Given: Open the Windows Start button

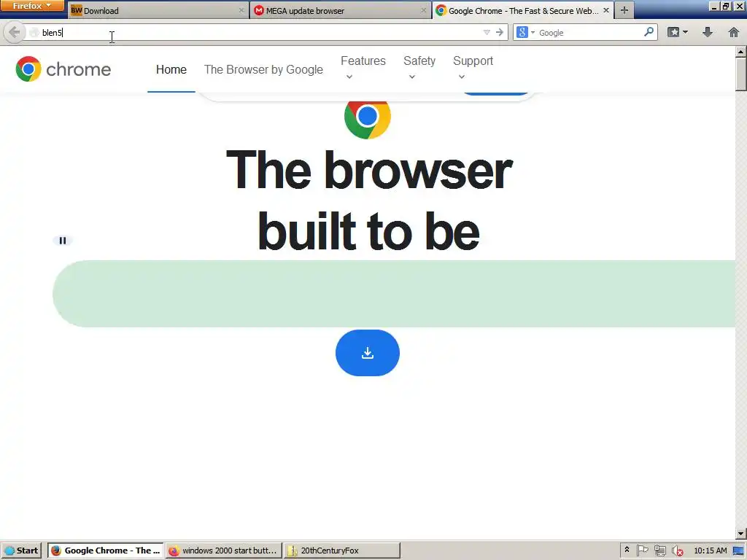Looking at the screenshot, I should [21, 551].
